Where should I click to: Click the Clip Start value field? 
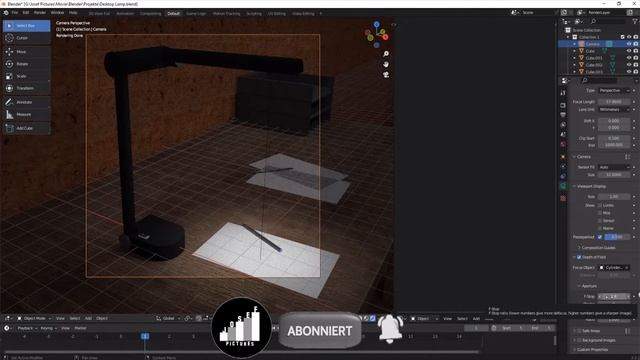[x=614, y=138]
